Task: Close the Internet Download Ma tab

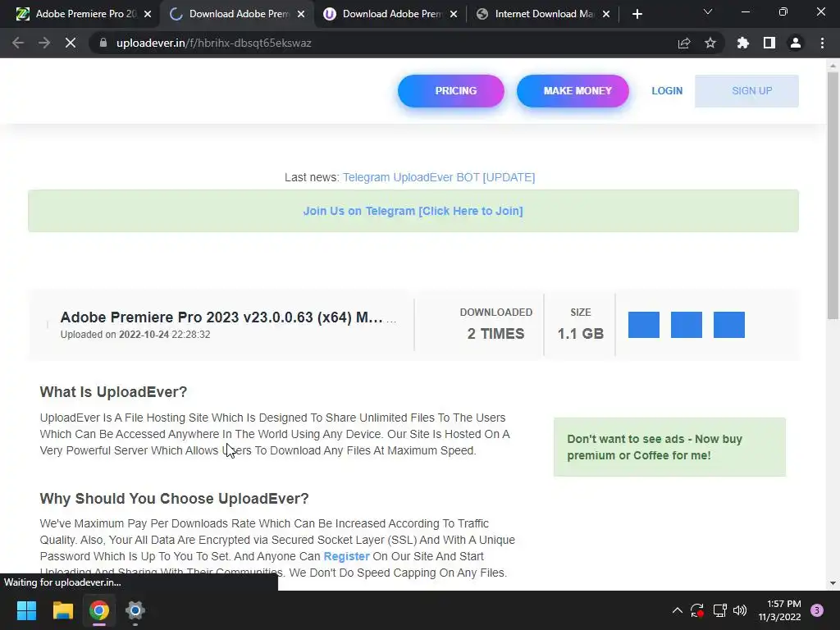Action: [x=606, y=14]
